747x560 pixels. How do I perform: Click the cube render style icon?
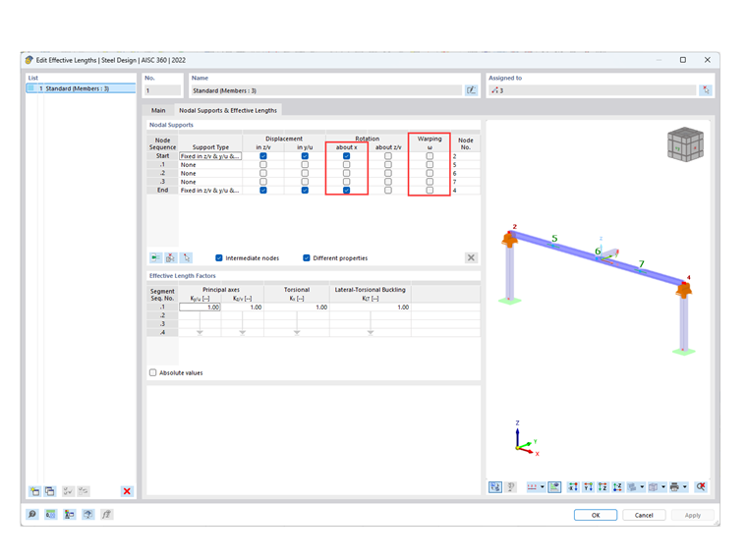click(654, 486)
